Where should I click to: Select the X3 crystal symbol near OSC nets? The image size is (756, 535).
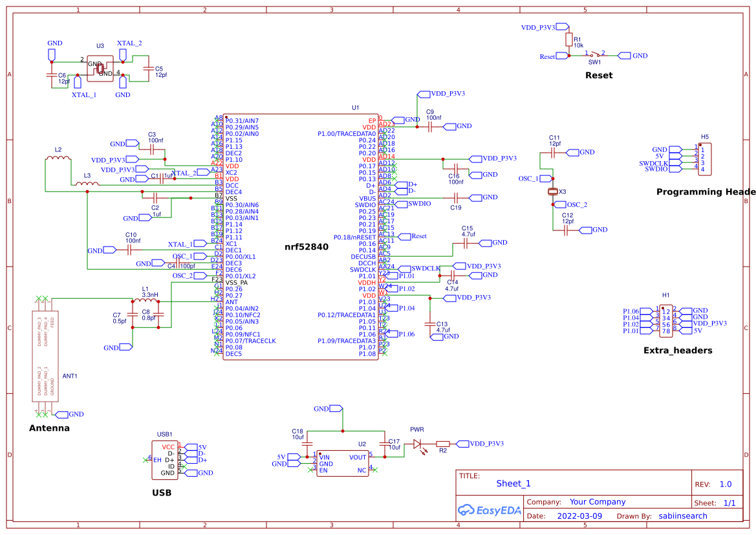click(553, 191)
